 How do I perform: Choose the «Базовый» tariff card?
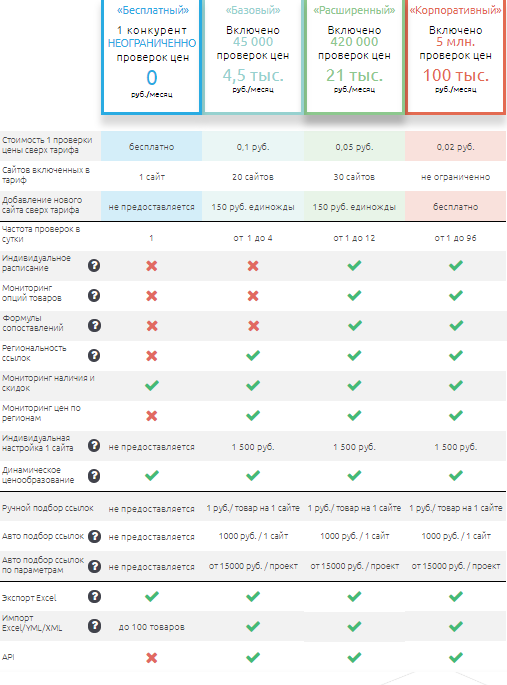point(253,57)
